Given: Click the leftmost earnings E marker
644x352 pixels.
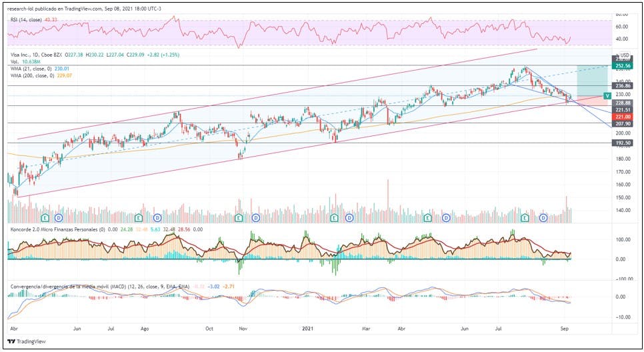Looking at the screenshot, I should tap(45, 218).
